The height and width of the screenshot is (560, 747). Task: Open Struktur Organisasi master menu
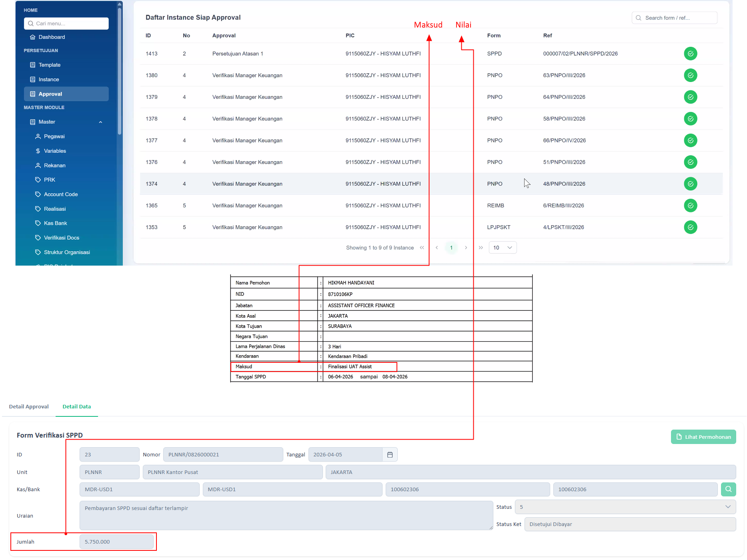[x=66, y=252]
